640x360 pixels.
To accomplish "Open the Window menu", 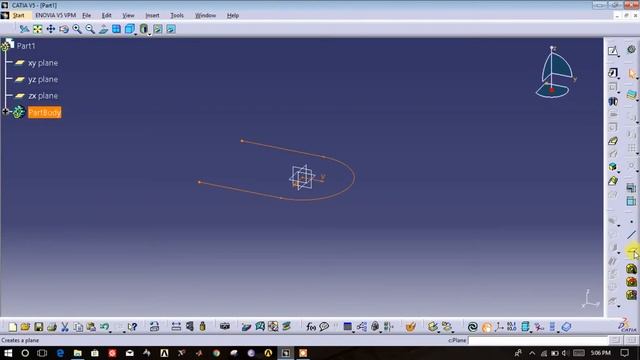I will click(205, 16).
